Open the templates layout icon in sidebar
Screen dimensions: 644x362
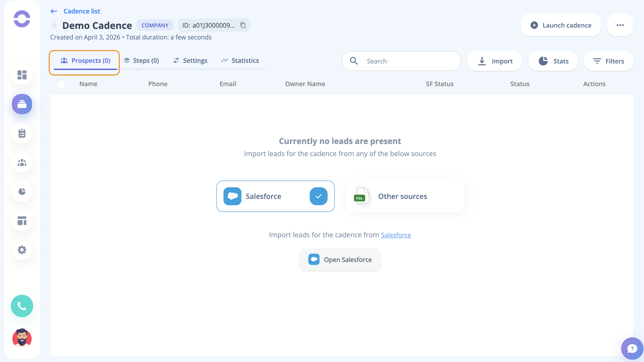[22, 221]
